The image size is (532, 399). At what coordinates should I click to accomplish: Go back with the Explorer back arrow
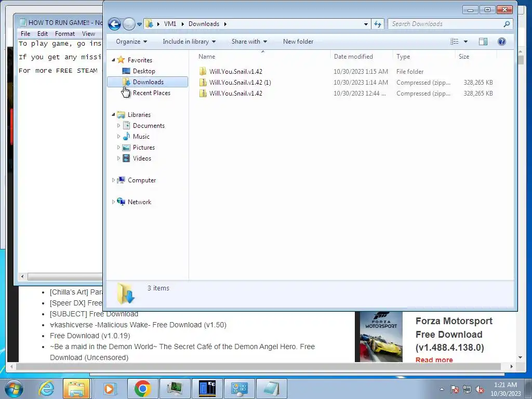(114, 24)
